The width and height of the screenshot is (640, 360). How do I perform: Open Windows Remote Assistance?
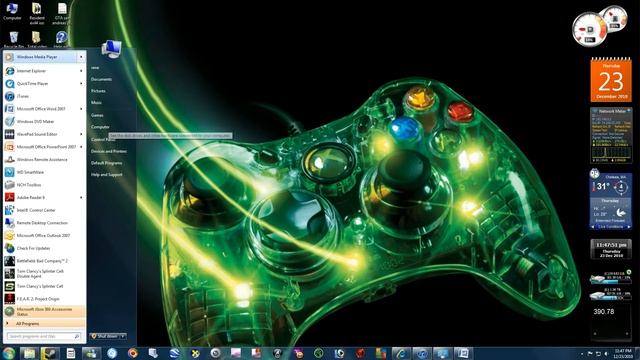tap(44, 160)
